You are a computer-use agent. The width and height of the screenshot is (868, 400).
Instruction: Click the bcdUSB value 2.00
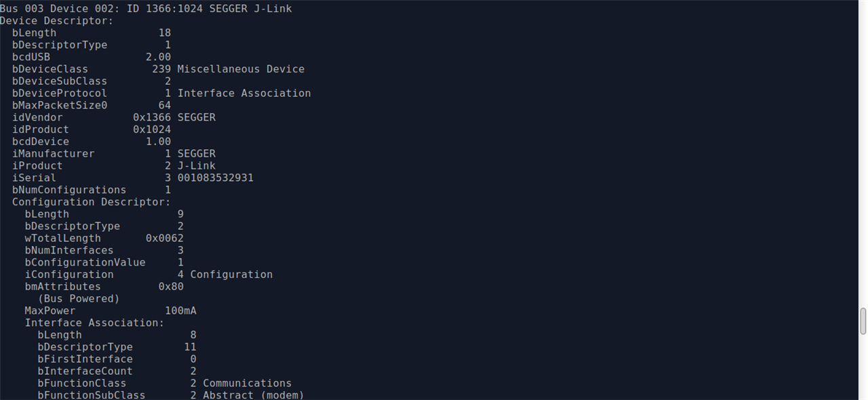pyautogui.click(x=158, y=57)
